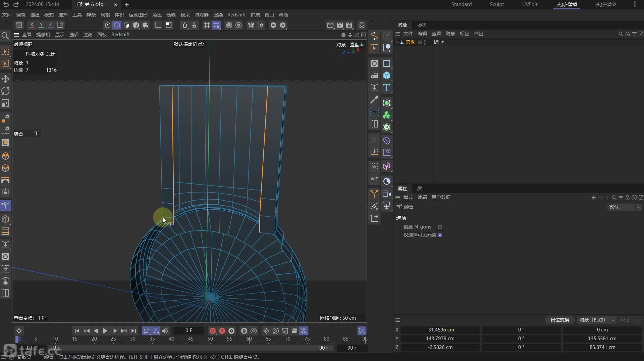Viewport: 644px width, 361px height.
Task: Open the 文件 menu in menu bar
Action: tap(7, 15)
